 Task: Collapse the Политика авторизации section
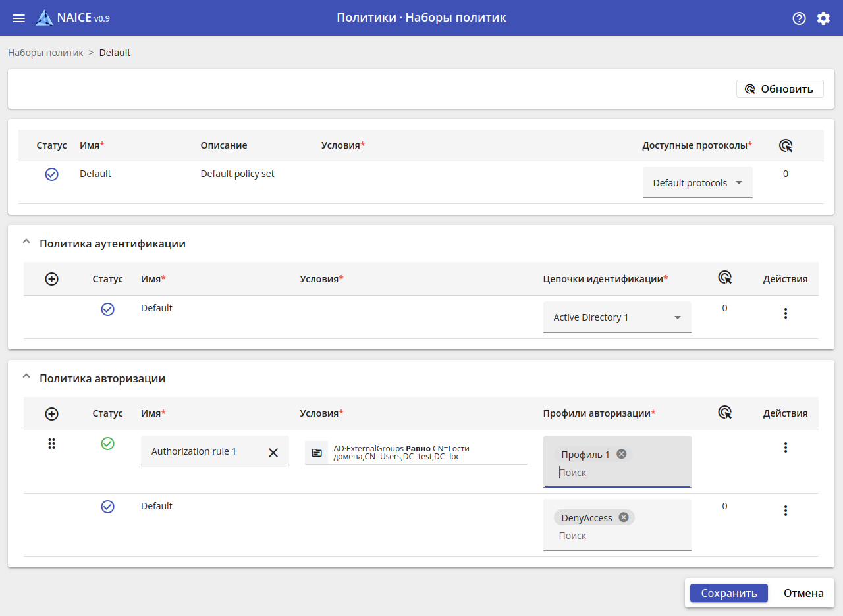[x=26, y=377]
